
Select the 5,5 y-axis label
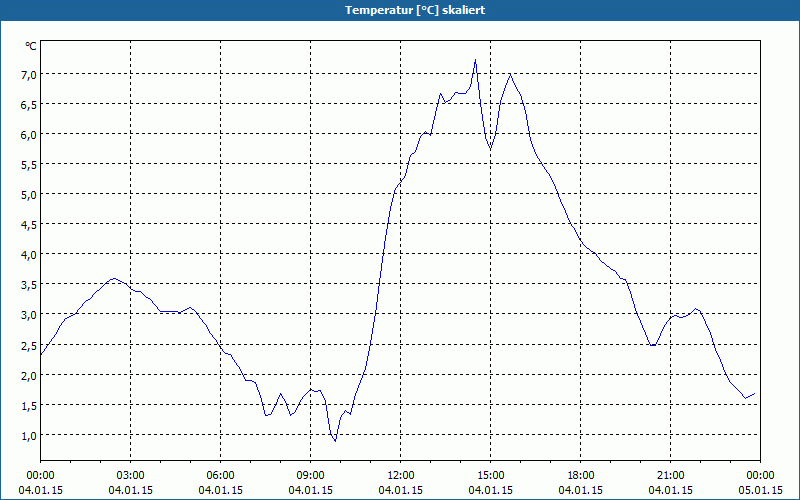tap(30, 165)
